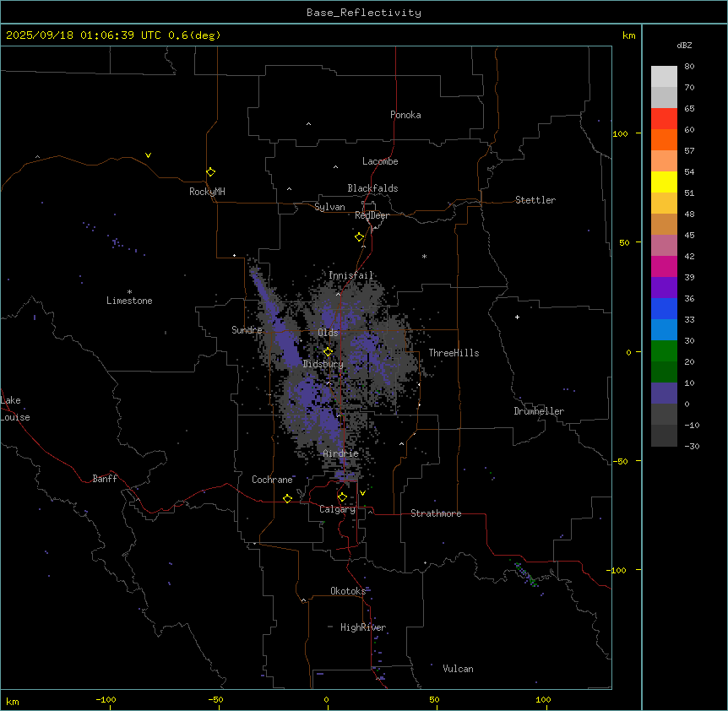Image resolution: width=728 pixels, height=711 pixels.
Task: Click the Base_Reflectivity title bar
Action: (x=363, y=12)
